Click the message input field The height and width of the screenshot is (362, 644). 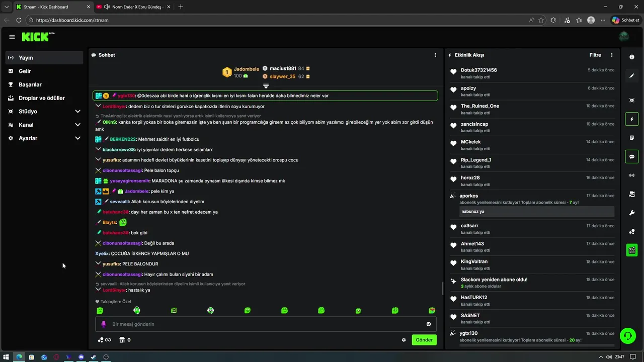point(266,324)
